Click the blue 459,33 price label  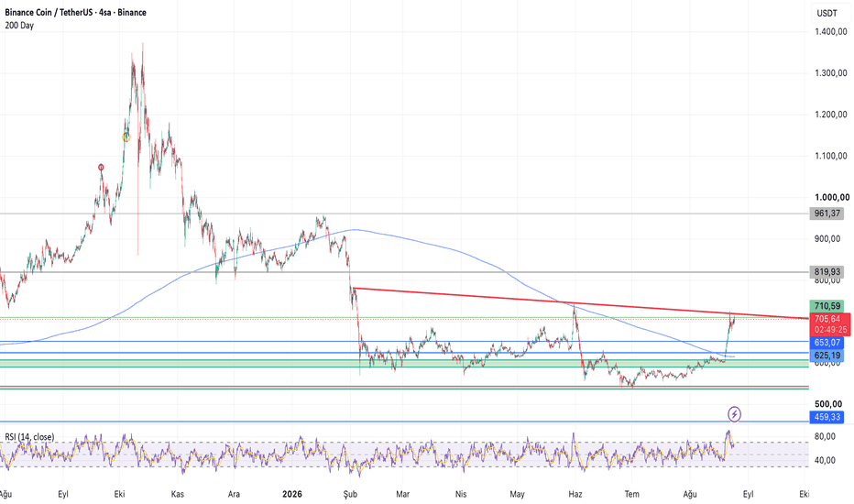[827, 417]
